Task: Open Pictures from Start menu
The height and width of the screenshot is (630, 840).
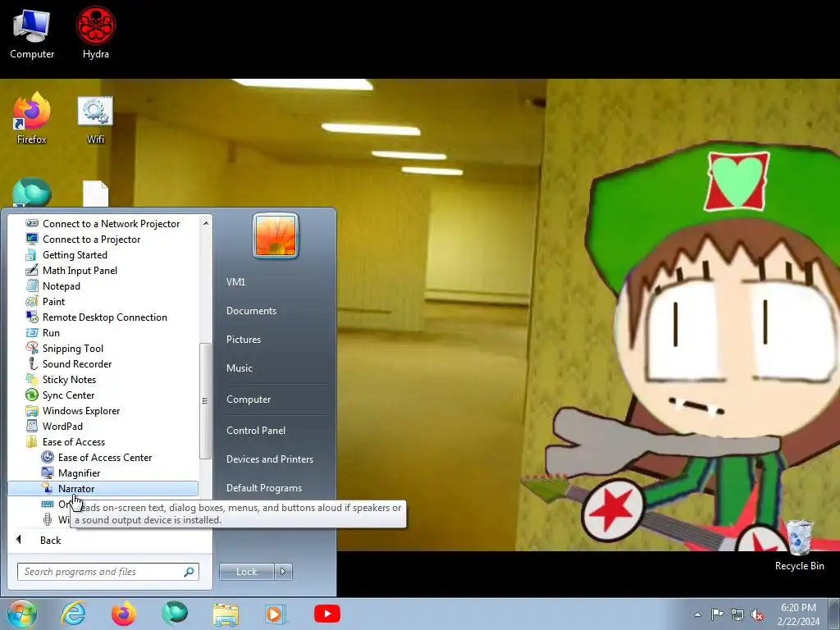Action: point(244,339)
